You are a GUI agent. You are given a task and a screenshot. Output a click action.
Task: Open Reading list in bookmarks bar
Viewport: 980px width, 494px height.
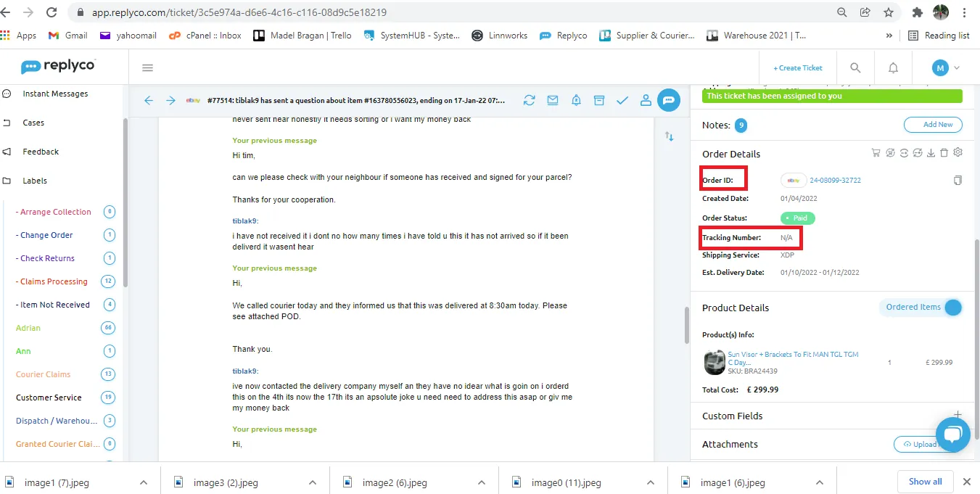(937, 36)
